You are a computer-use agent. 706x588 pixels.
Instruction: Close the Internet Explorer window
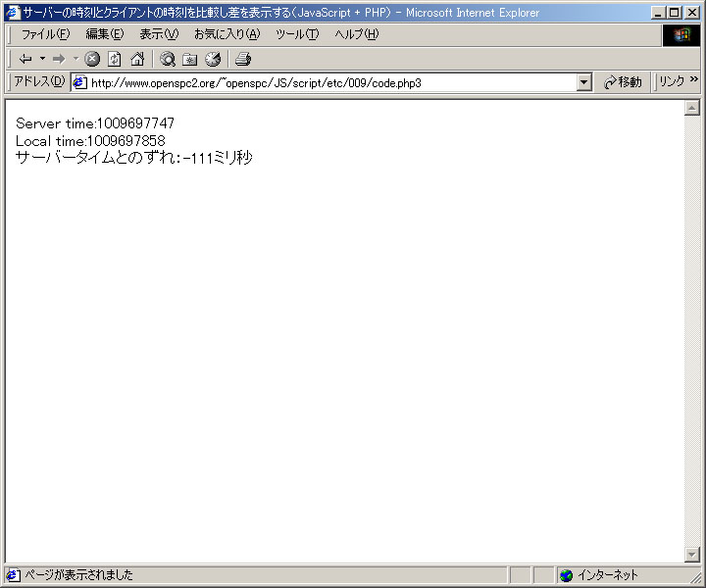point(692,13)
